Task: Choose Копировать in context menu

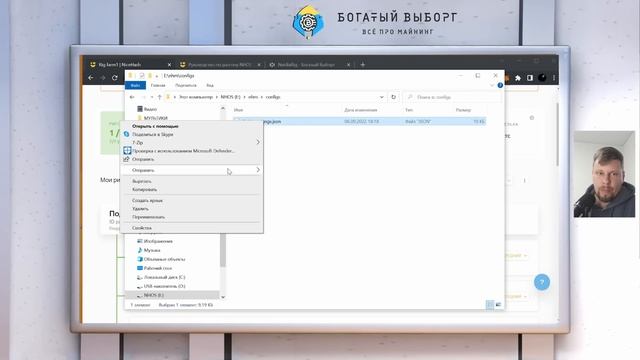Action: 144,189
